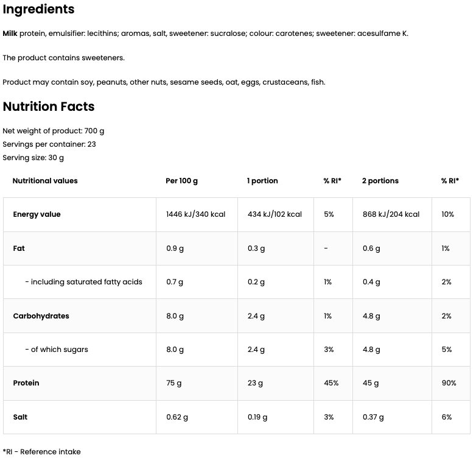The height and width of the screenshot is (461, 476).
Task: Click the '1446 kJ/340 kcal' cell
Action: coord(195,214)
